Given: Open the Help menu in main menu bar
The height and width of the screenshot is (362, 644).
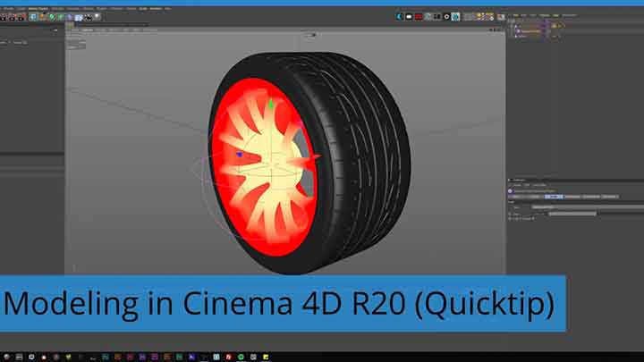Looking at the screenshot, I should pos(167,9).
